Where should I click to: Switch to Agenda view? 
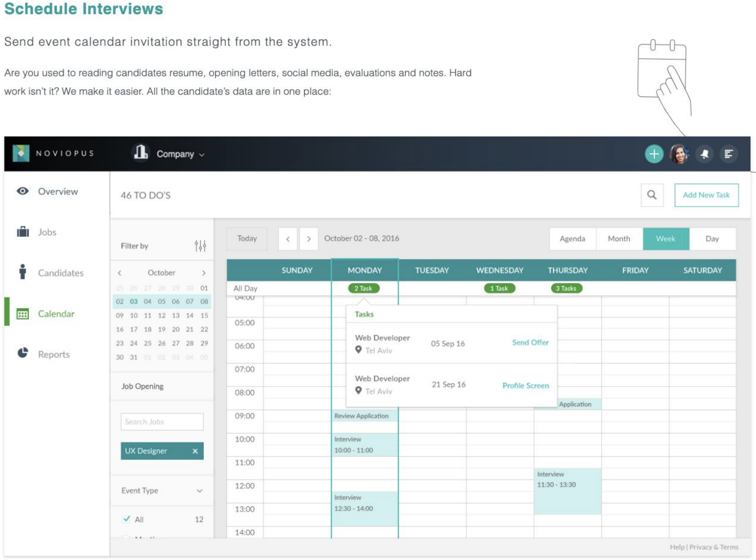tap(573, 239)
